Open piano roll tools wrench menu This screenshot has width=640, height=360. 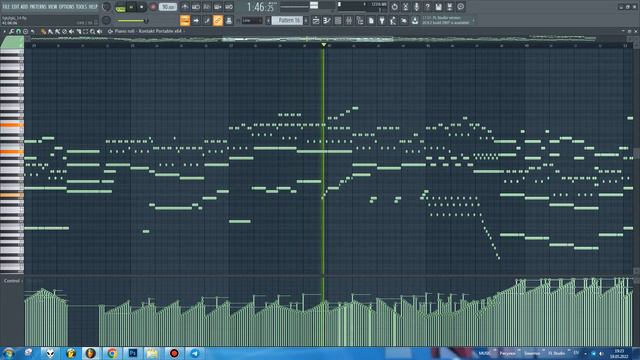11,31
